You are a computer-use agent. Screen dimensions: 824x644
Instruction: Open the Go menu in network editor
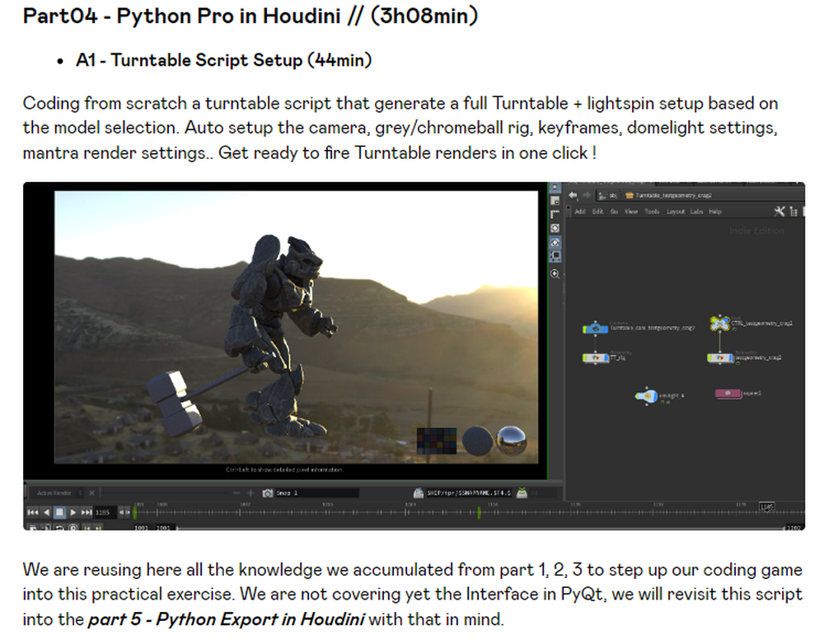614,212
